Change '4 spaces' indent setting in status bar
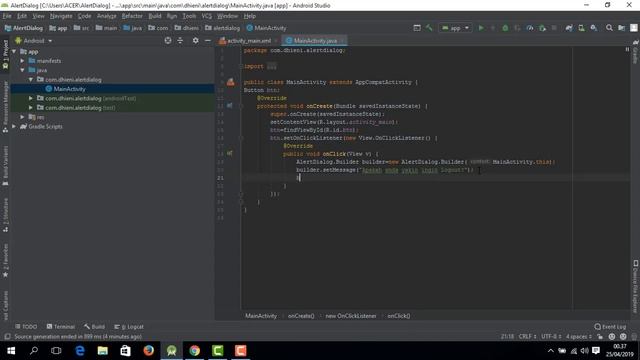This screenshot has width=640, height=360. click(578, 337)
